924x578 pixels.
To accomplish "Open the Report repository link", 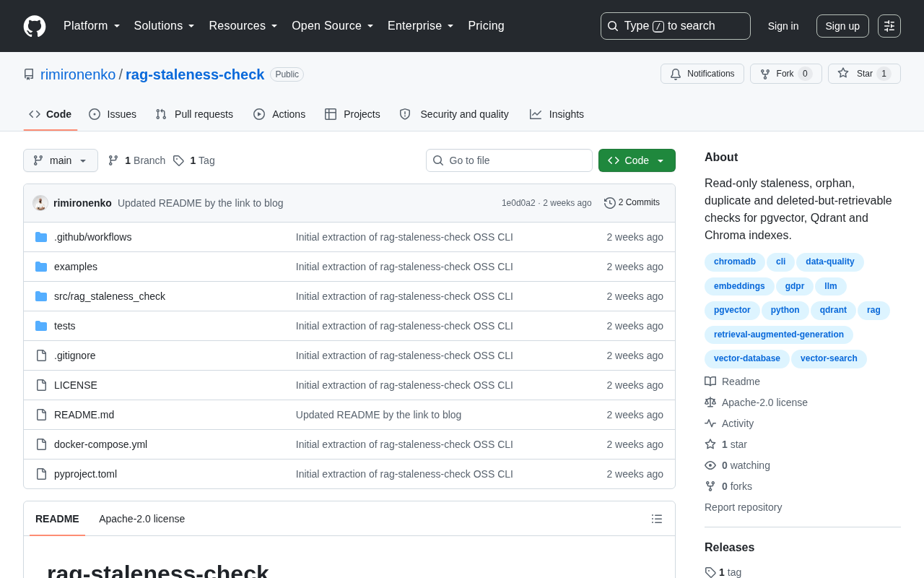I will pyautogui.click(x=743, y=507).
